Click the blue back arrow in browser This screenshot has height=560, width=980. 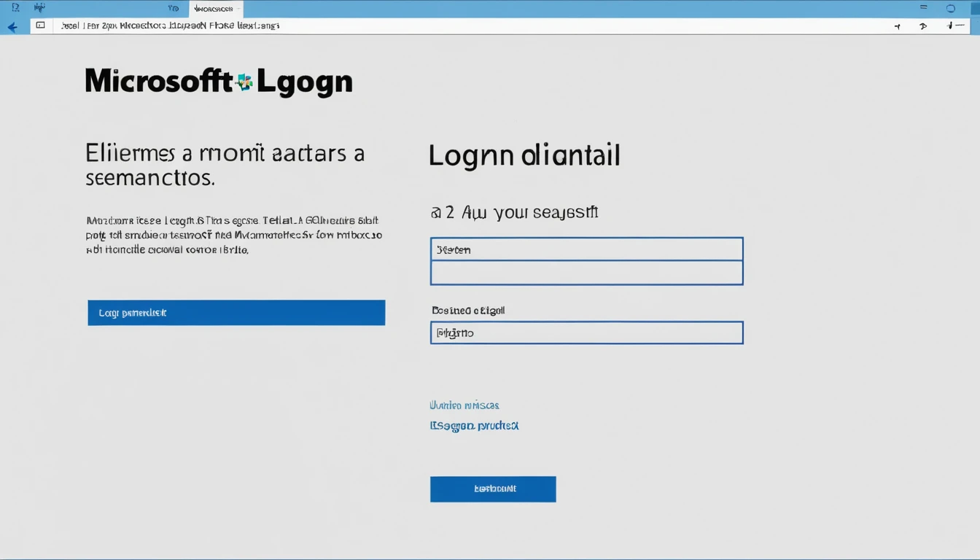tap(12, 27)
